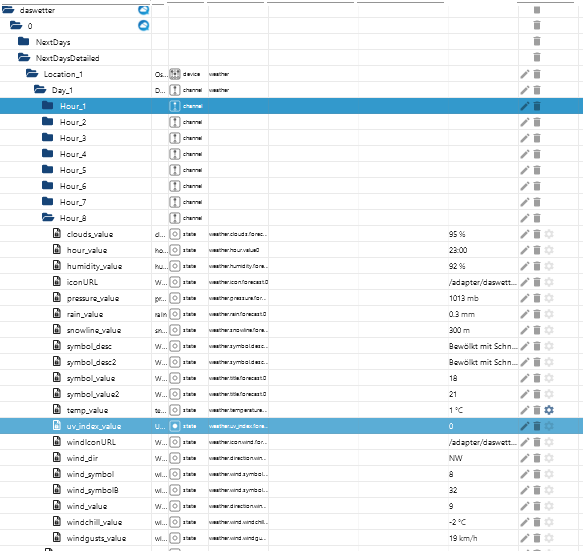
Task: Click the edit pencil for Hour_1
Action: [x=524, y=106]
